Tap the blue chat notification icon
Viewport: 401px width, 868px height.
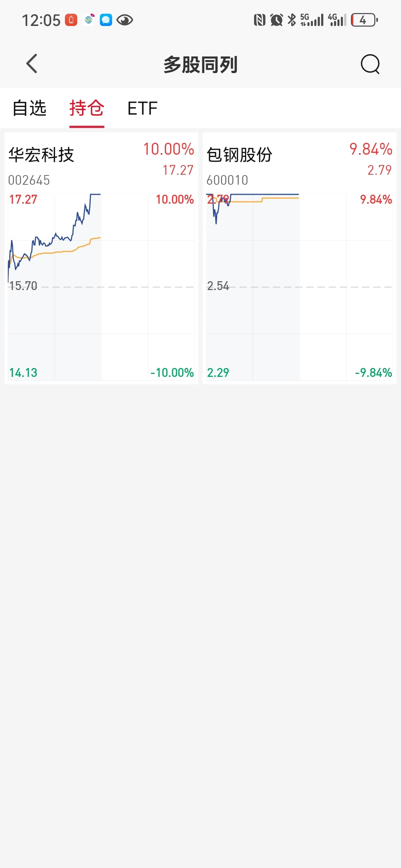pos(106,20)
